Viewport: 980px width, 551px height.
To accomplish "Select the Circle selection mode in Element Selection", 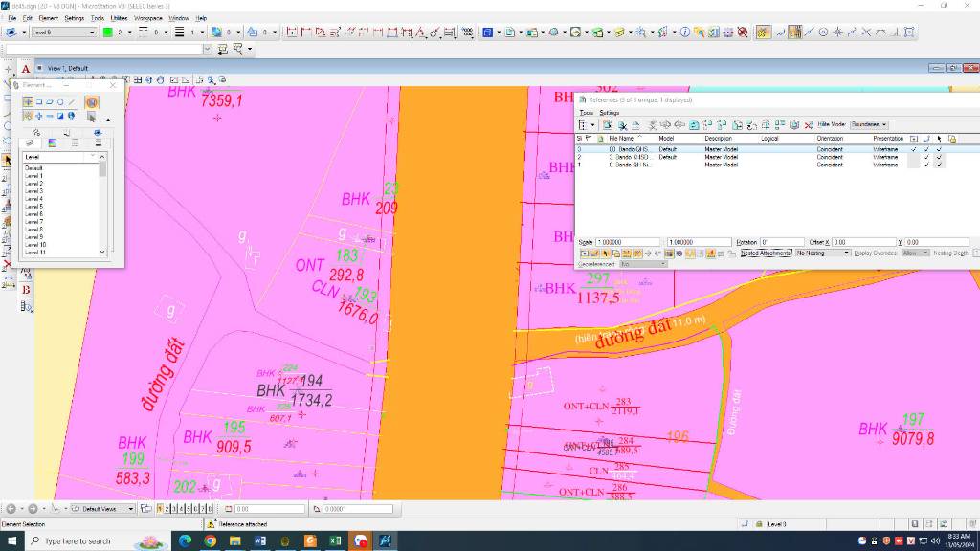I will 60,102.
